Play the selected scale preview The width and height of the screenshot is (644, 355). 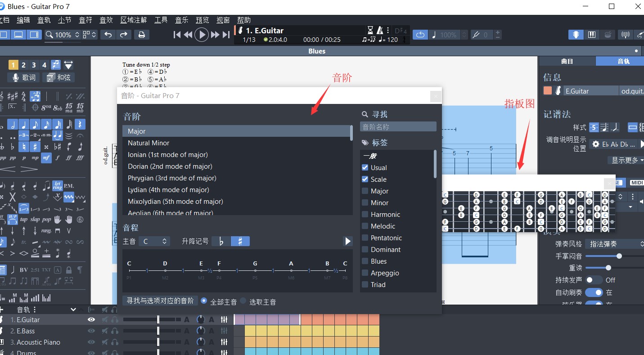[x=347, y=241]
